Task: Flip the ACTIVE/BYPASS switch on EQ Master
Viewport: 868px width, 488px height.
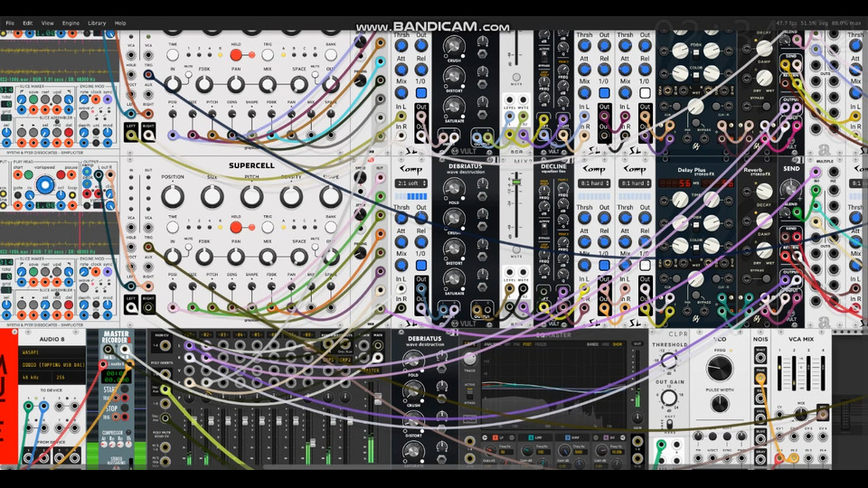Action: (x=470, y=394)
